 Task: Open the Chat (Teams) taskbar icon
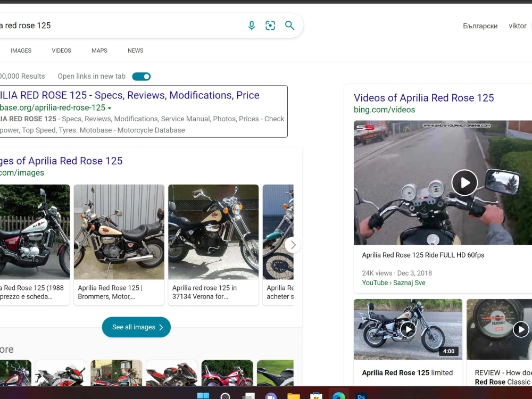271,396
